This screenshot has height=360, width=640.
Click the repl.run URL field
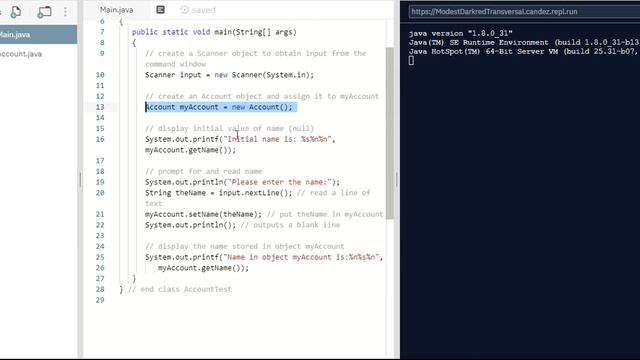pos(524,11)
